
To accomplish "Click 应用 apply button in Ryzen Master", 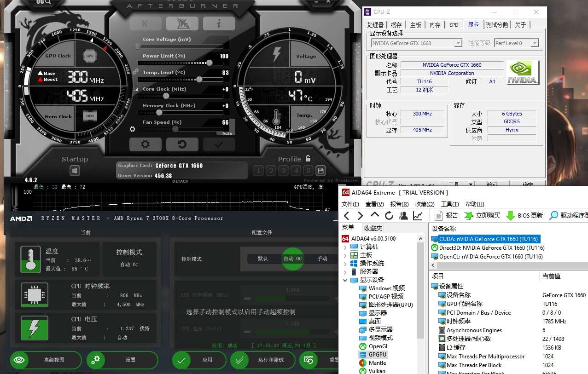I will coord(199,360).
